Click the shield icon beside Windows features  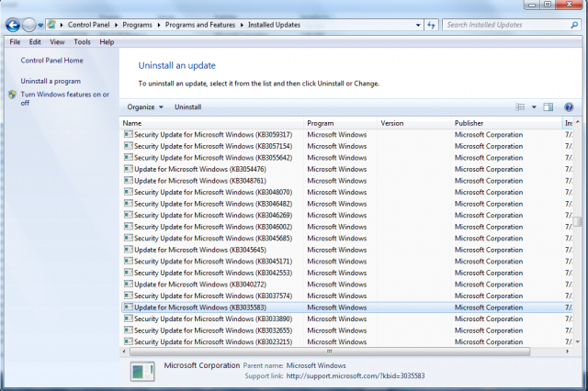pyautogui.click(x=13, y=95)
